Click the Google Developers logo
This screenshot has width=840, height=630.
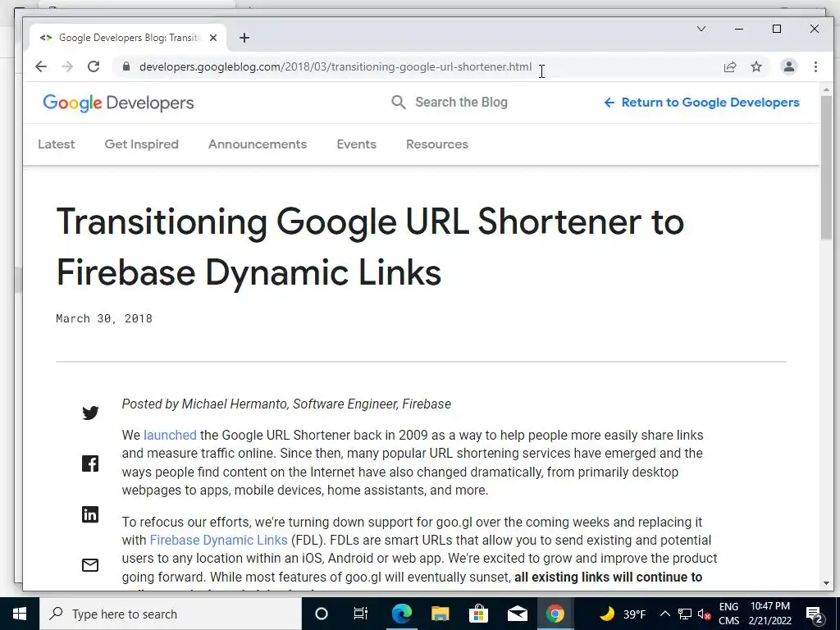118,103
